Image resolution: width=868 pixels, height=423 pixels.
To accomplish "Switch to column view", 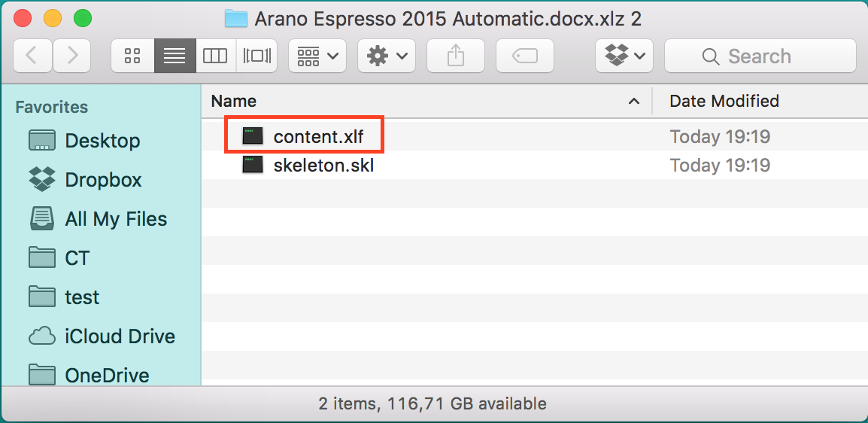I will point(215,56).
